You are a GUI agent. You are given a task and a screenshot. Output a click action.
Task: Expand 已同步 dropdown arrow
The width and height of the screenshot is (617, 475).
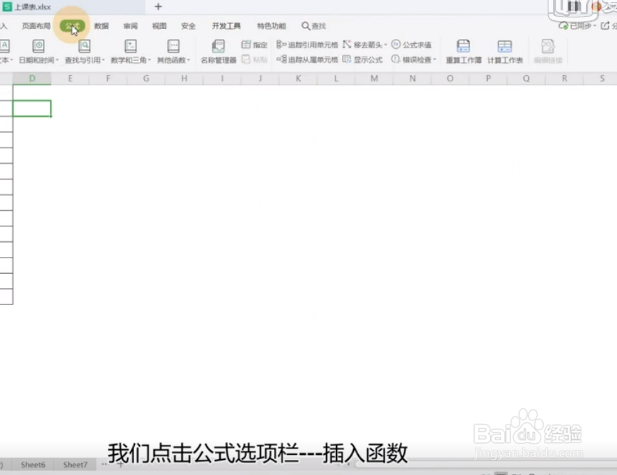coord(595,26)
